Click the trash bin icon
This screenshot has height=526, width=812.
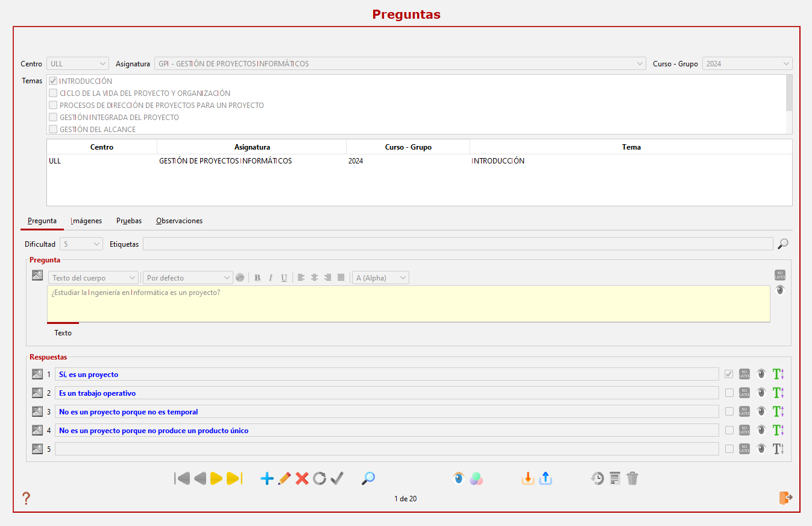coord(632,478)
